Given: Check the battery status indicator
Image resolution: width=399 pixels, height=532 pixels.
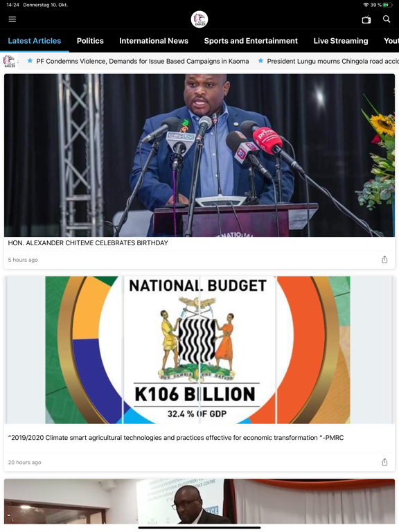Looking at the screenshot, I should [x=387, y=5].
